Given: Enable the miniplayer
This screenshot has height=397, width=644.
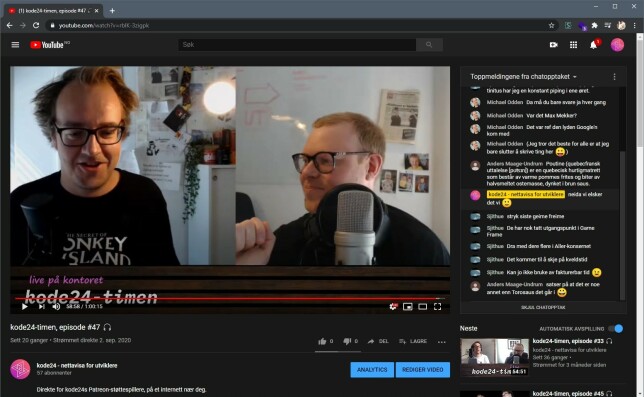Looking at the screenshot, I should [x=407, y=307].
